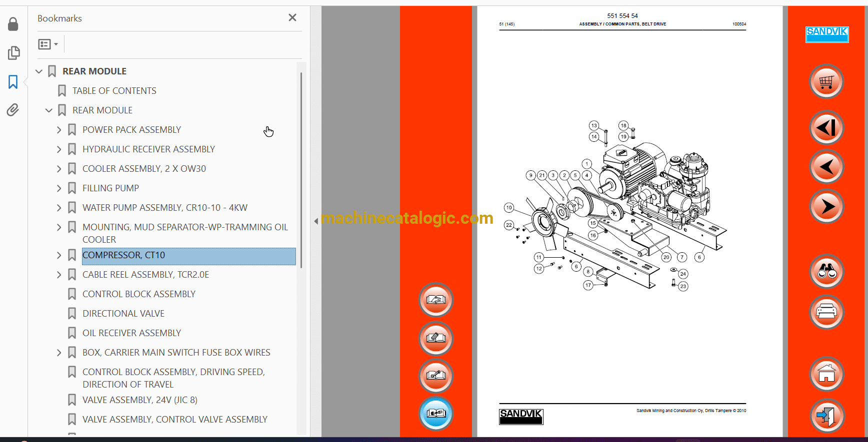Click the bookmark icon beside OIL RECEIVER ASSEMBLY
868x442 pixels.
(x=72, y=333)
